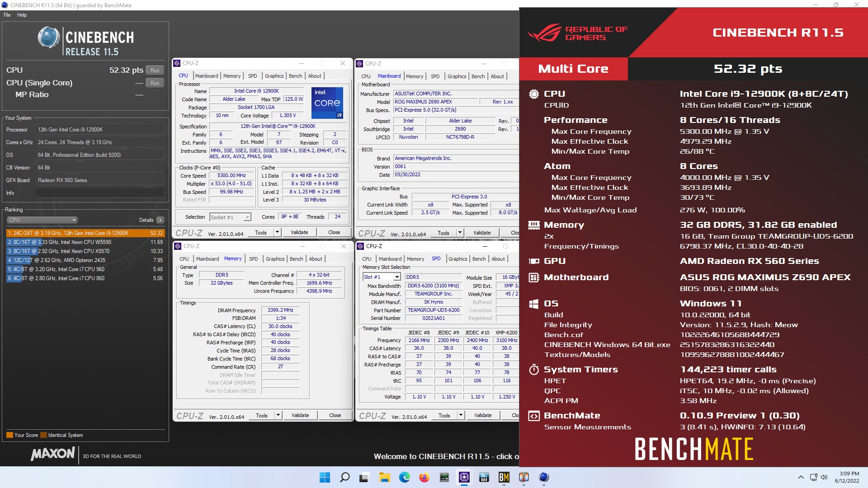Open the Socket #1 selection dropdown in CPU-Z
The width and height of the screenshot is (868, 488).
[231, 217]
